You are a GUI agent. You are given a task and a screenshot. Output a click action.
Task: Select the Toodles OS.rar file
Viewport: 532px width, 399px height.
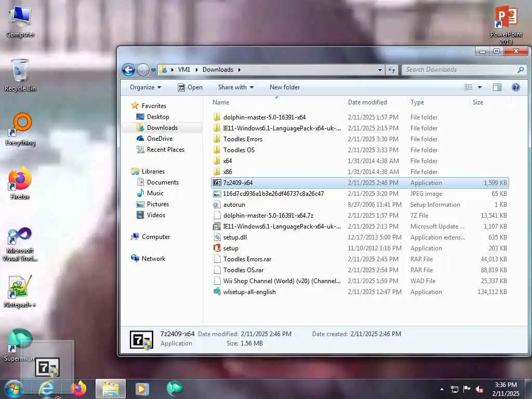360,270
